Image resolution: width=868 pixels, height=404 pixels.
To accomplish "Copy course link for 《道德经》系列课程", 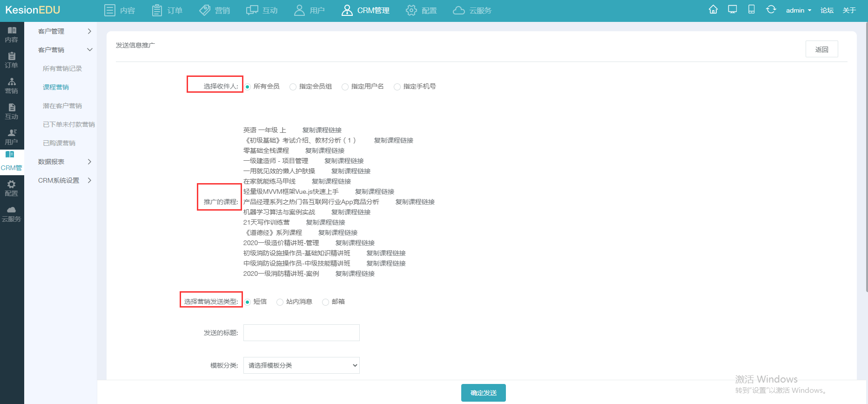I will point(338,233).
